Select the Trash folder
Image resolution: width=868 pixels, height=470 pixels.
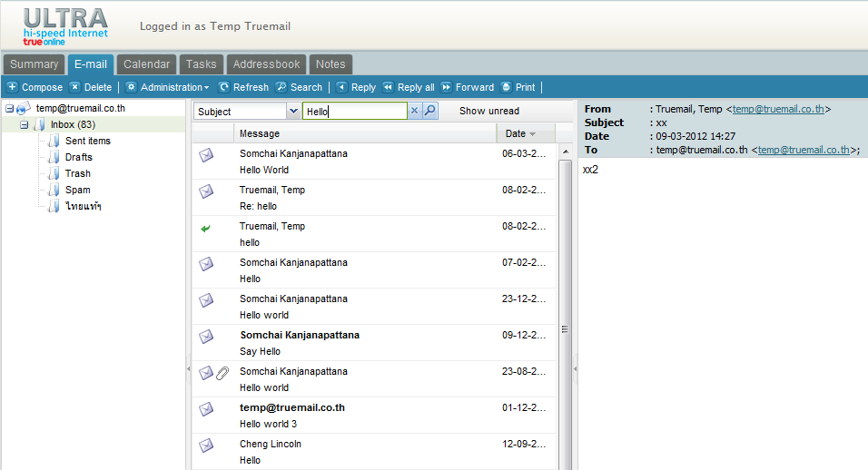[78, 173]
